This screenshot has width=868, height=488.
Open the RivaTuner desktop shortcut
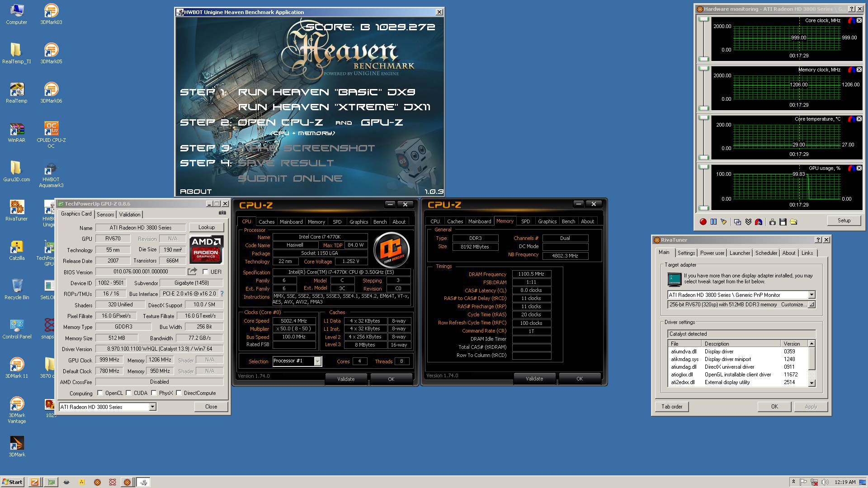(x=16, y=211)
